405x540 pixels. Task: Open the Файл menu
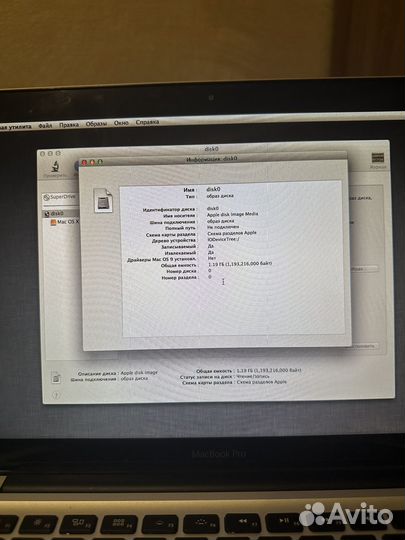[45, 126]
